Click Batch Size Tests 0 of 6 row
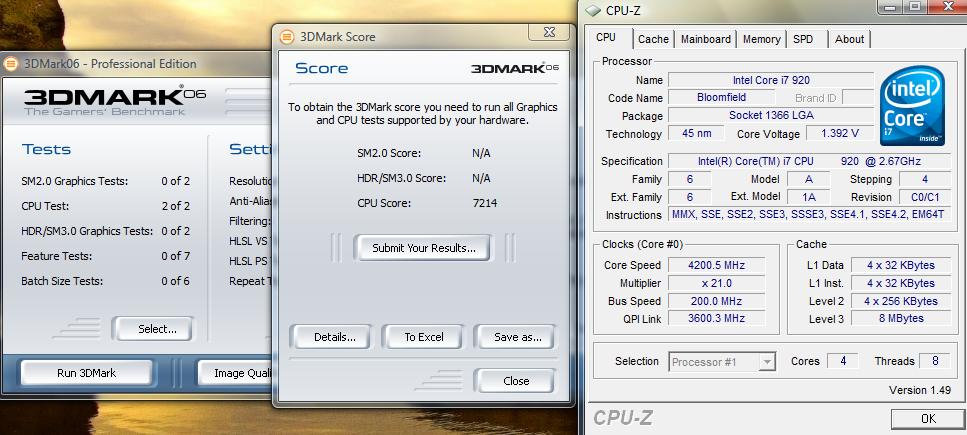The height and width of the screenshot is (435, 967). tap(105, 281)
